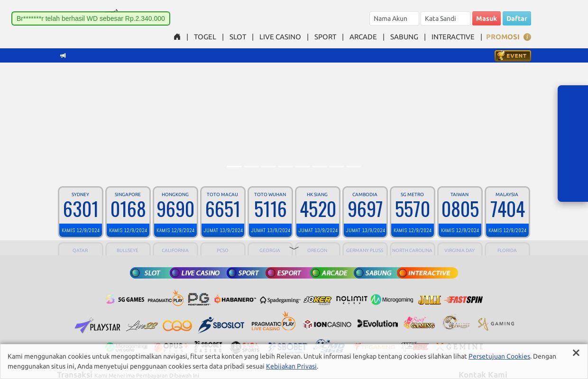The image size is (588, 379).
Task: Open the Event trophy button
Action: tap(513, 55)
